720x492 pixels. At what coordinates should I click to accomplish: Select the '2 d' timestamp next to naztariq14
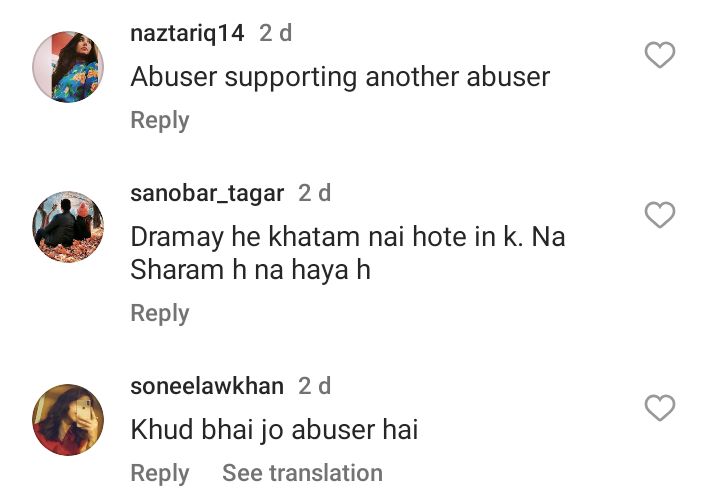[x=276, y=33]
